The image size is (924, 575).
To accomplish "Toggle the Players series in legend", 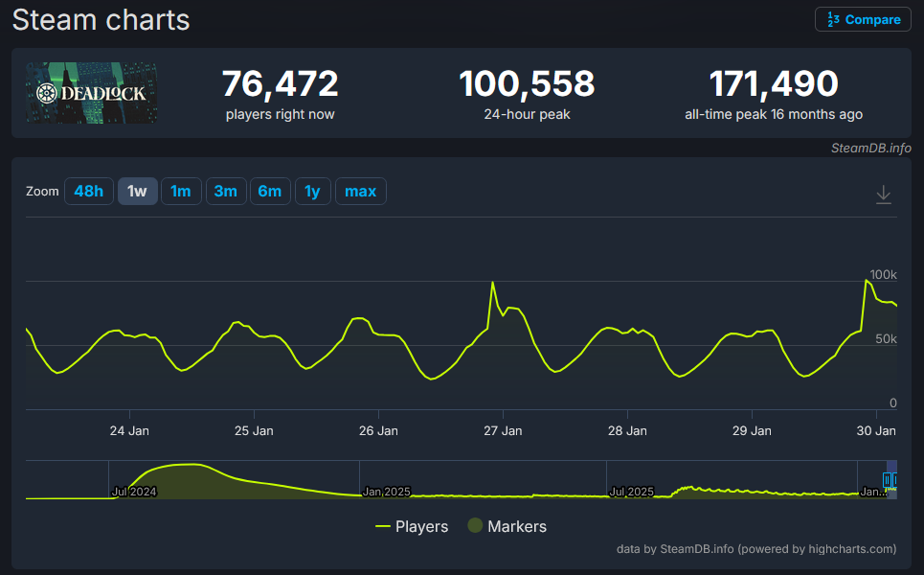I will coord(412,526).
